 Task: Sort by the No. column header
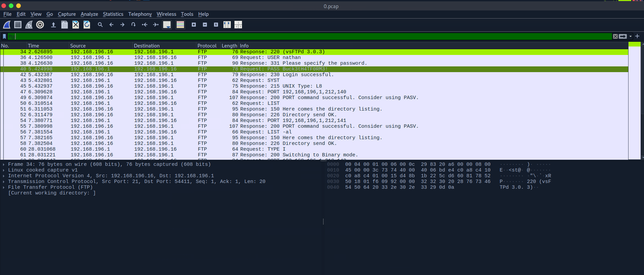click(13, 46)
